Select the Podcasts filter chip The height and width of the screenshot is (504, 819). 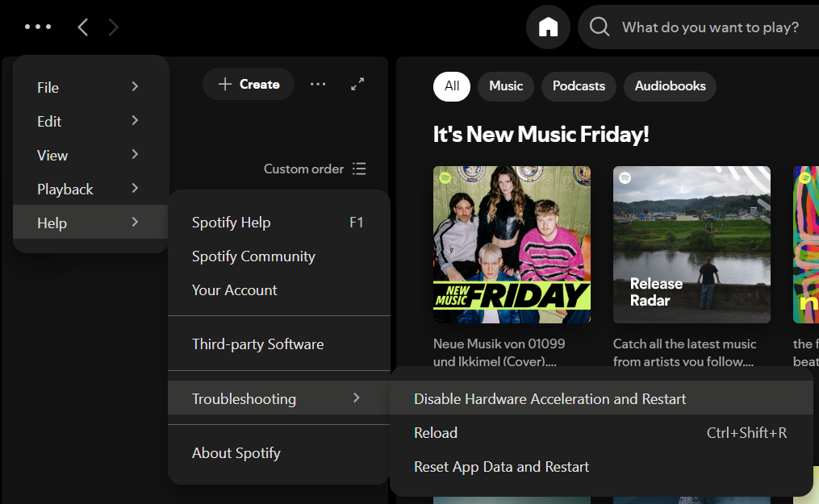(579, 86)
